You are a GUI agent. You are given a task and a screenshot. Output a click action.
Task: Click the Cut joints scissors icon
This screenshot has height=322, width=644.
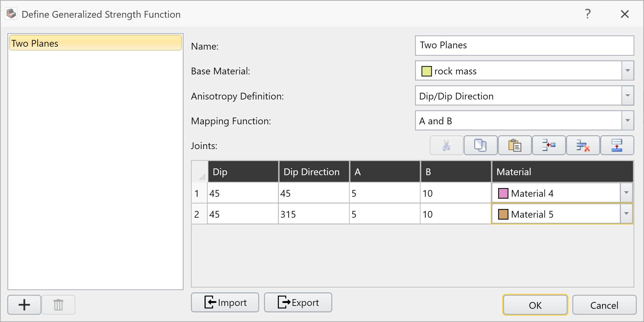446,145
